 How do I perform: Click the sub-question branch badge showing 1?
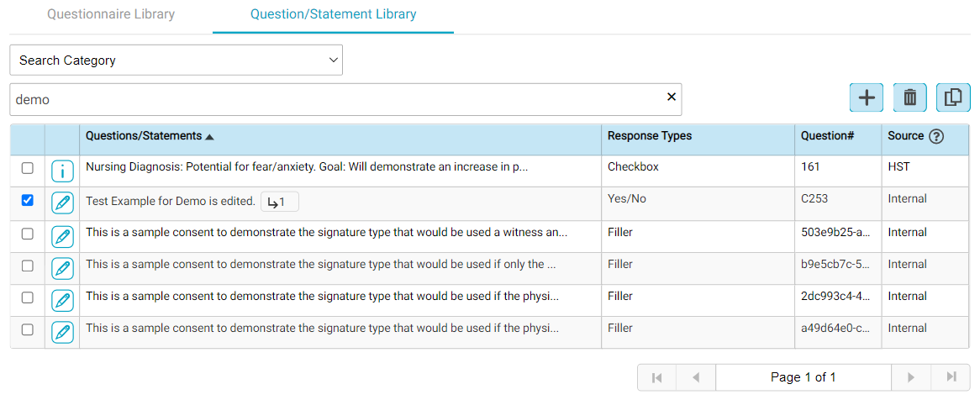click(x=279, y=202)
